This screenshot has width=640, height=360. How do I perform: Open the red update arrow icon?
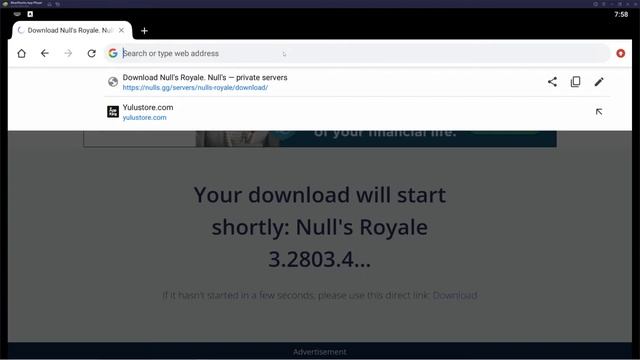(x=620, y=53)
